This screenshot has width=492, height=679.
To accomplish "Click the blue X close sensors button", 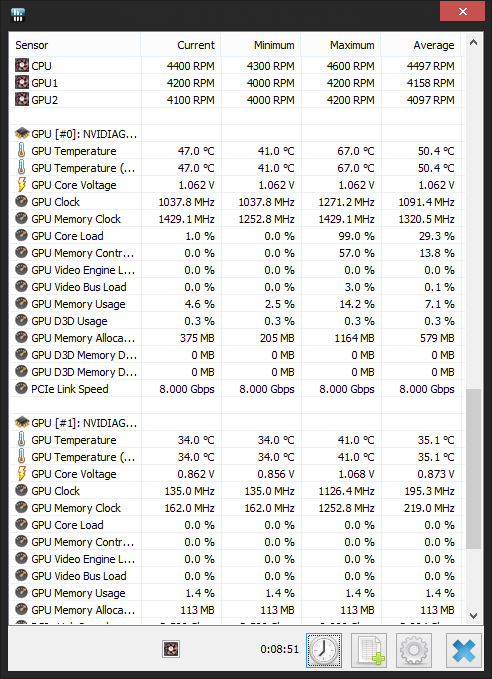I will click(x=464, y=650).
